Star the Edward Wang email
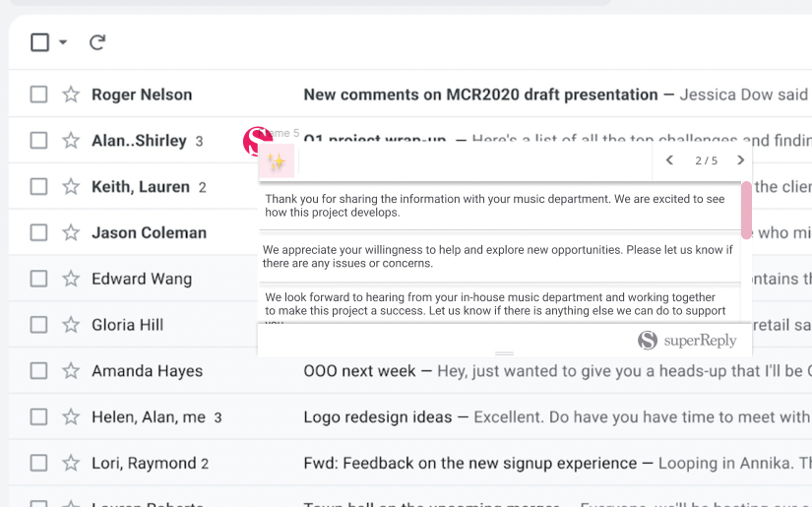 pyautogui.click(x=71, y=279)
